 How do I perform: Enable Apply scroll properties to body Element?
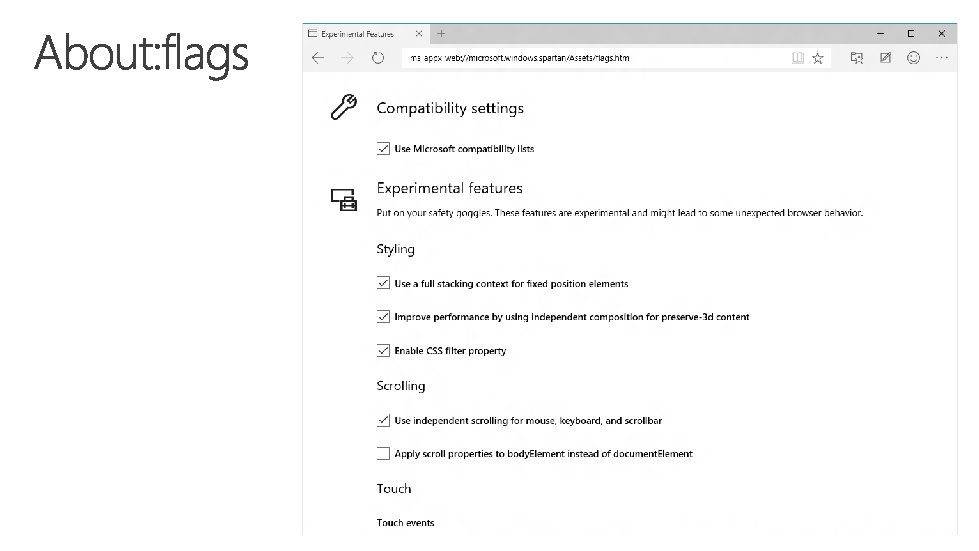[383, 454]
